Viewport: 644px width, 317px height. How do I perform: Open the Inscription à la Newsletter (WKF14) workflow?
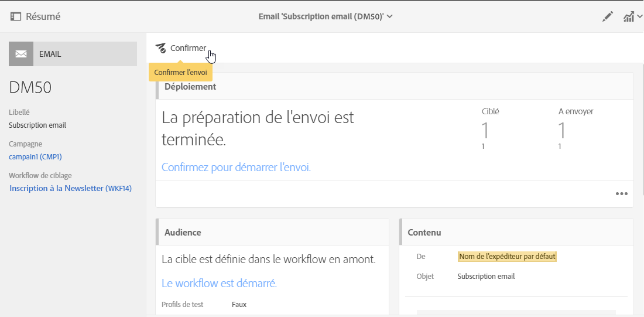[70, 188]
